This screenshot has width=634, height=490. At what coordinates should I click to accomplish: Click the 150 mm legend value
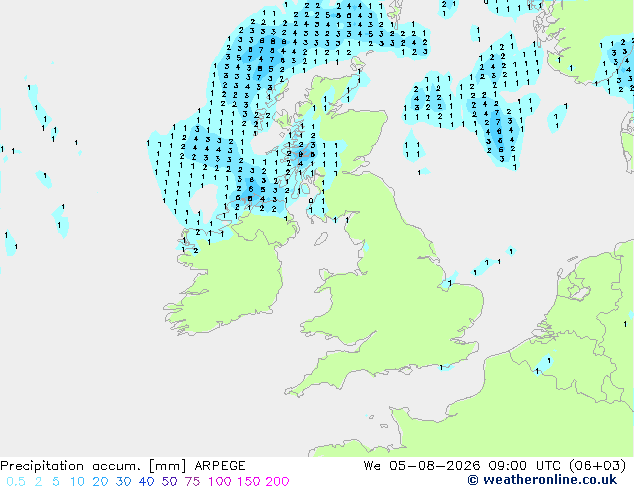(249, 482)
